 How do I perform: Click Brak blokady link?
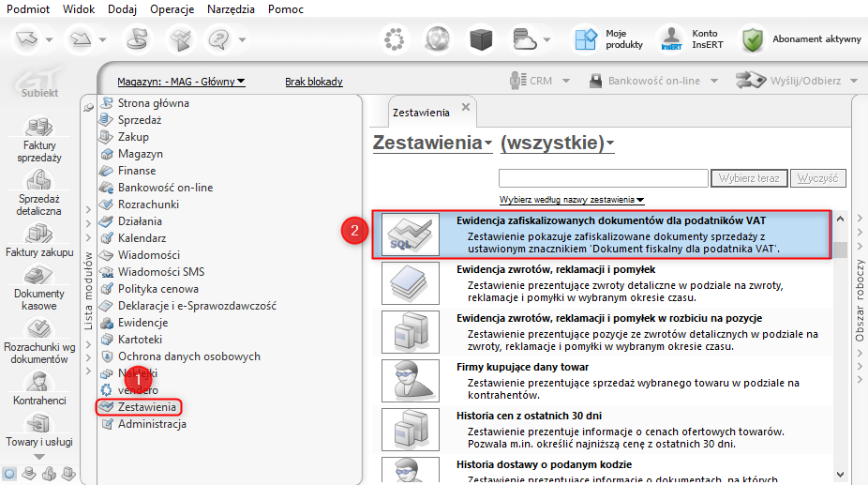coord(314,82)
